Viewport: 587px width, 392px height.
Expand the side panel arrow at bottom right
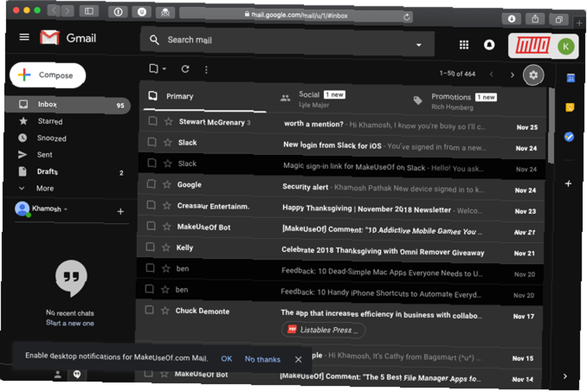pyautogui.click(x=565, y=376)
